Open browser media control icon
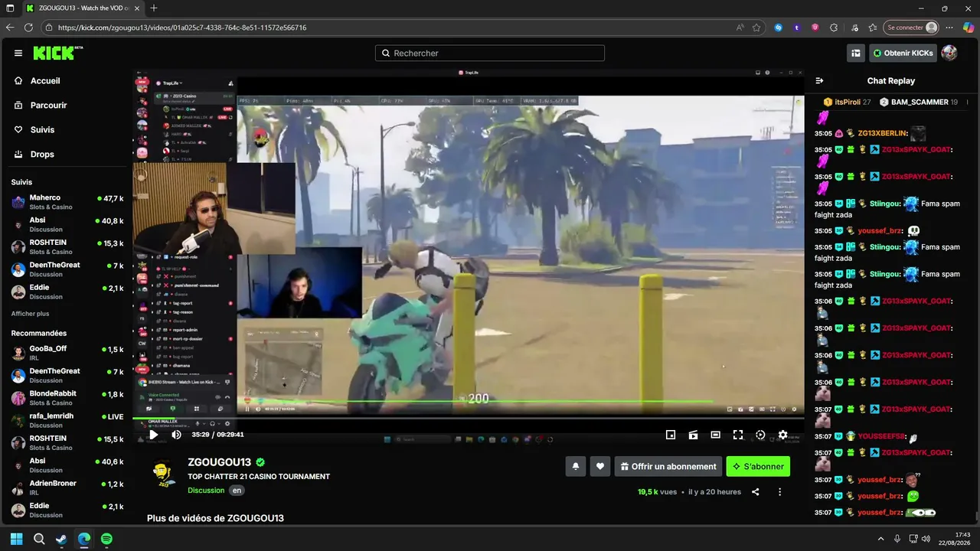980x551 pixels. [854, 28]
